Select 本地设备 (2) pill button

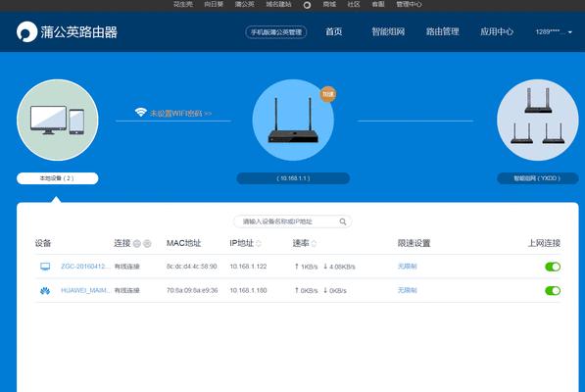point(58,178)
